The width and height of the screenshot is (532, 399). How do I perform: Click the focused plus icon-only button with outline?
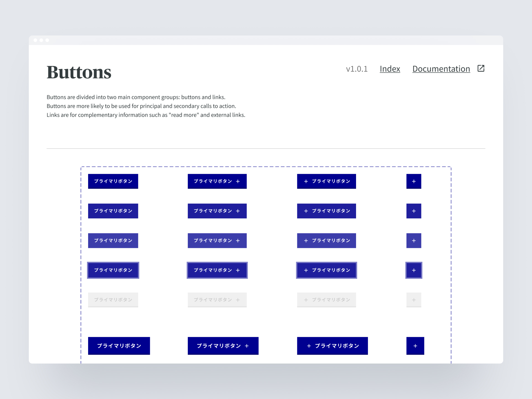pyautogui.click(x=414, y=270)
